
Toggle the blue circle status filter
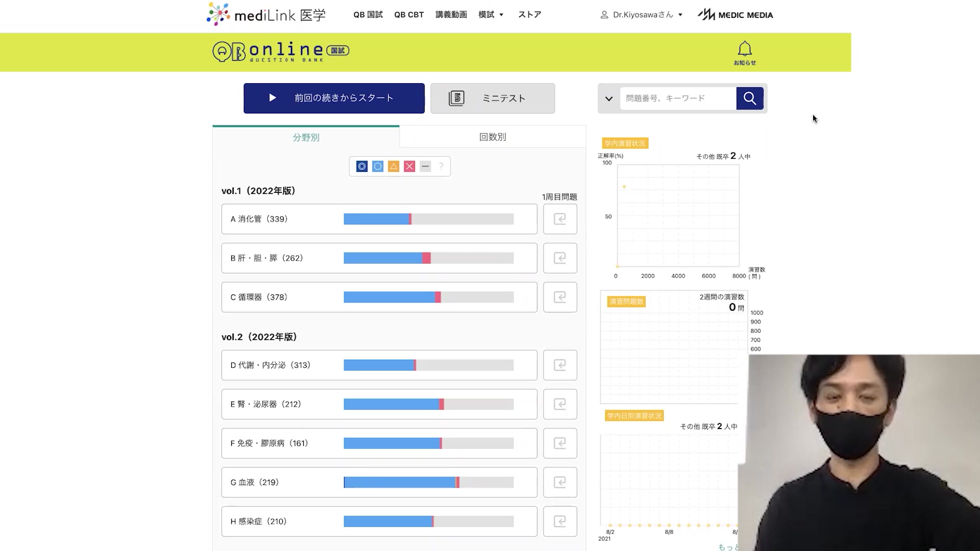[378, 166]
